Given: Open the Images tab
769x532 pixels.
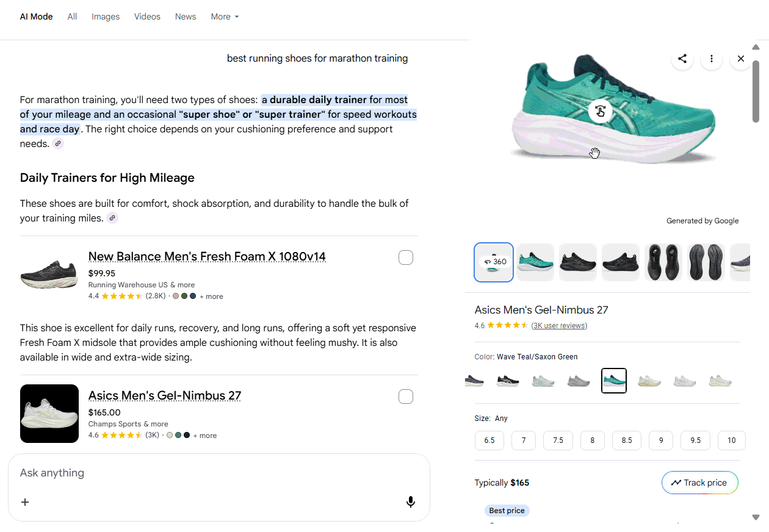Looking at the screenshot, I should pos(106,16).
